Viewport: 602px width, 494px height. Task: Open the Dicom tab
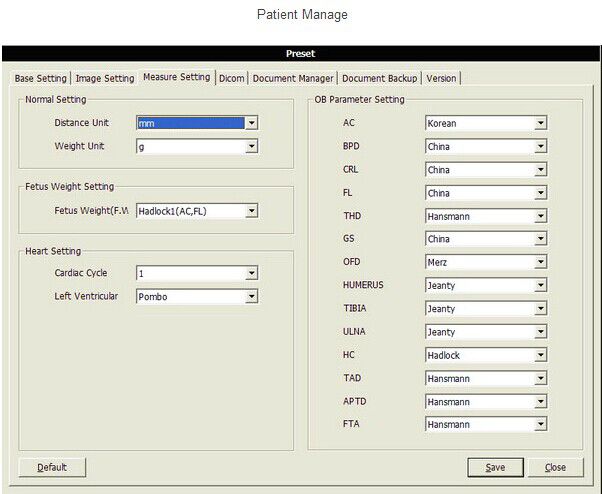tap(231, 78)
